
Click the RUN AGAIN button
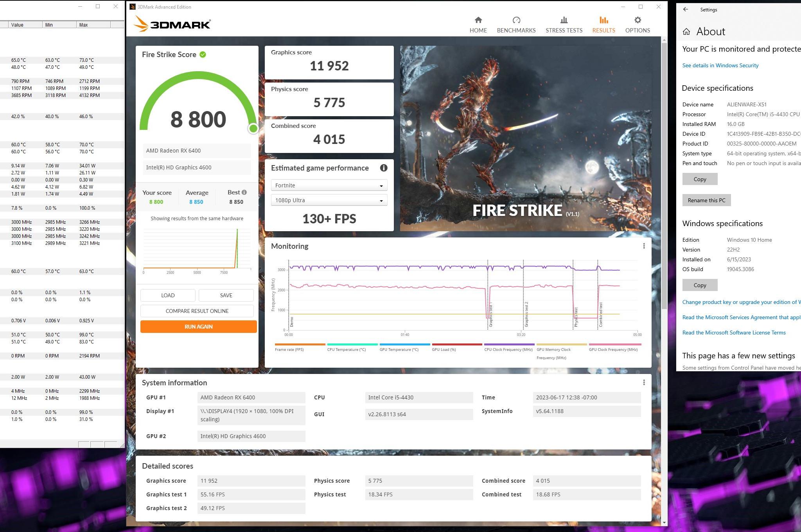tap(199, 327)
